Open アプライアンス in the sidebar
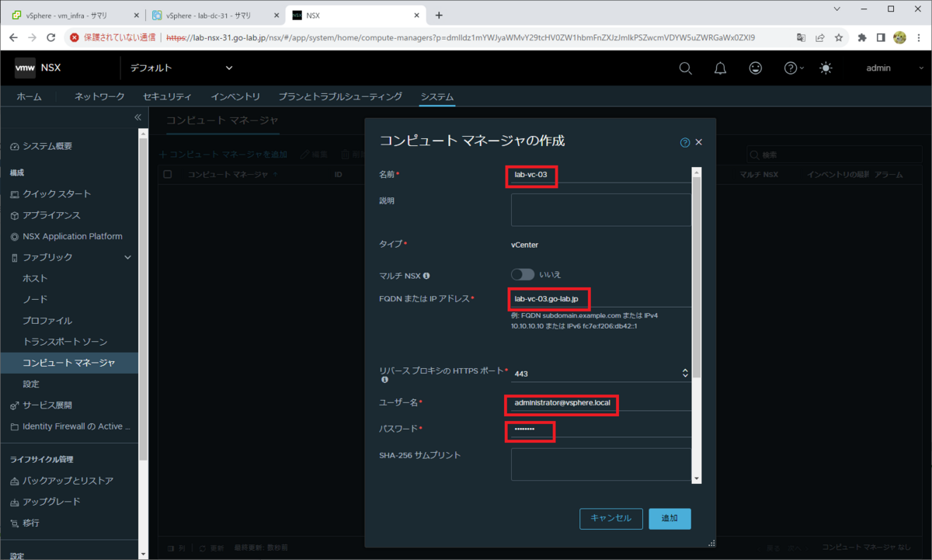 (50, 215)
